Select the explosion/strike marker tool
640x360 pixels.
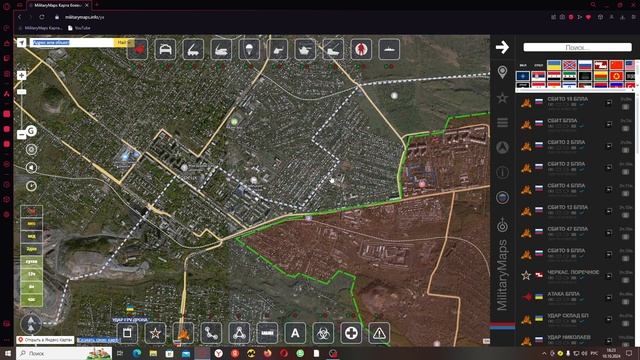[183, 333]
